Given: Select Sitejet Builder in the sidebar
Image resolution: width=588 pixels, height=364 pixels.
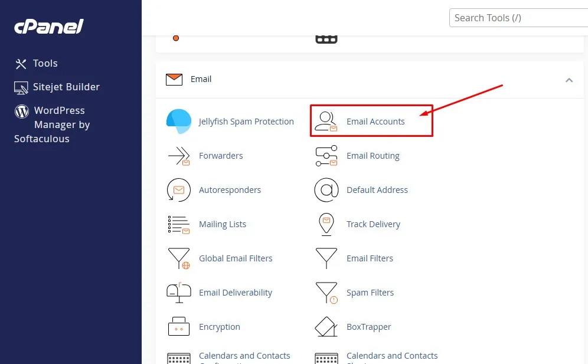Looking at the screenshot, I should click(x=57, y=87).
